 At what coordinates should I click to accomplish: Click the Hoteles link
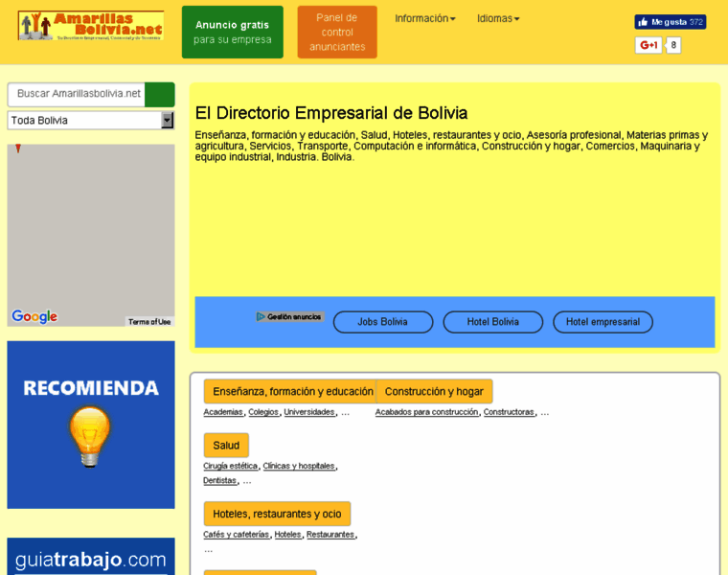point(288,535)
